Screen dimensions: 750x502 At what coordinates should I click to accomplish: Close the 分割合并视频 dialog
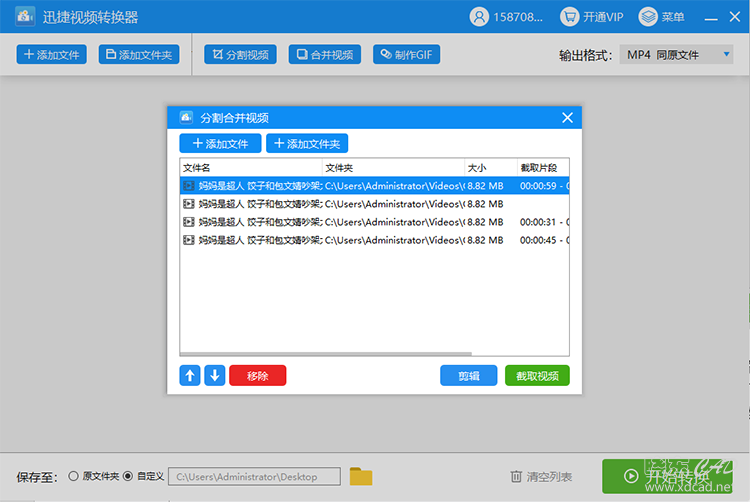(x=567, y=118)
